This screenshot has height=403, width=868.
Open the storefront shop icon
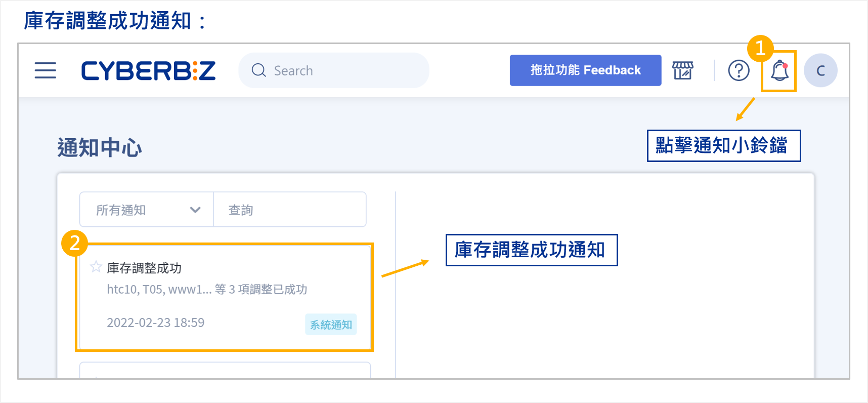coord(682,70)
